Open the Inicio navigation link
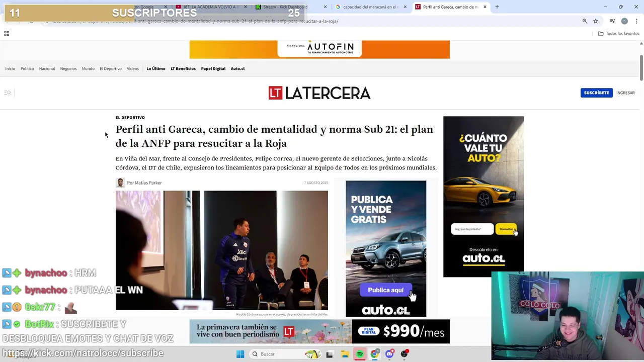This screenshot has height=362, width=644. [10, 69]
